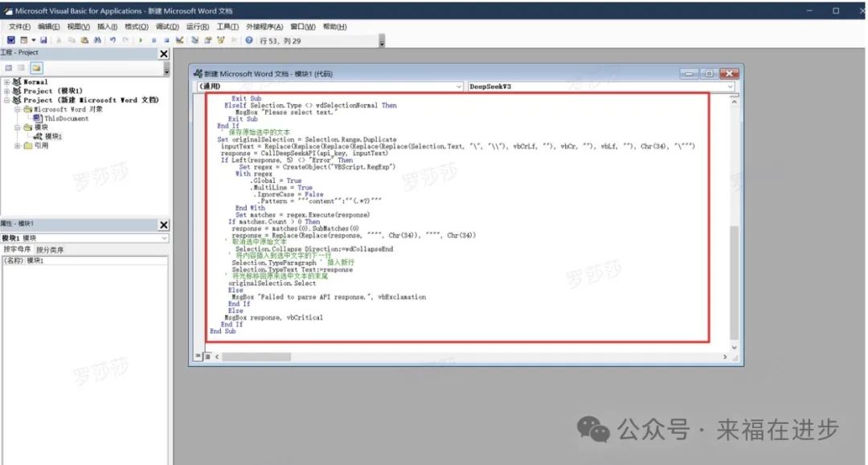Click the View Code icon in Project panel
Viewport: 868px width, 465px height.
point(8,68)
